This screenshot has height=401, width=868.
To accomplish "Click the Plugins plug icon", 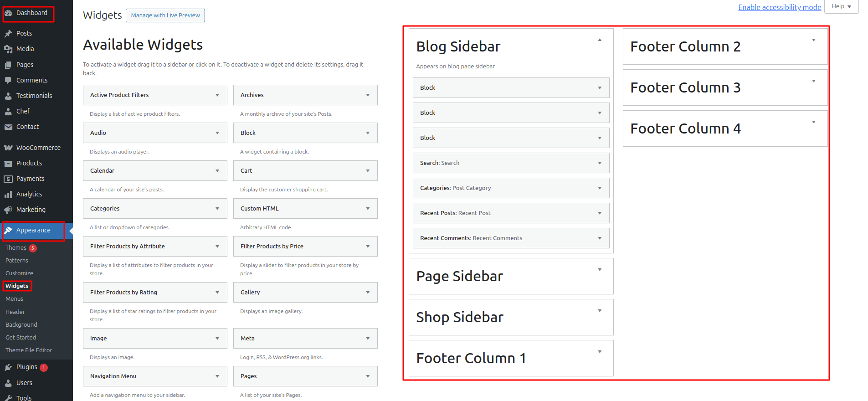I will point(8,367).
